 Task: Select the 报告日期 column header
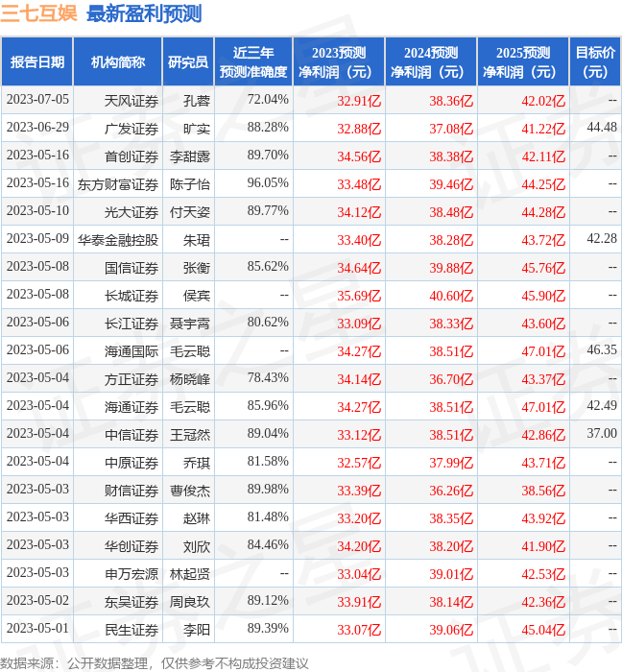point(37,61)
